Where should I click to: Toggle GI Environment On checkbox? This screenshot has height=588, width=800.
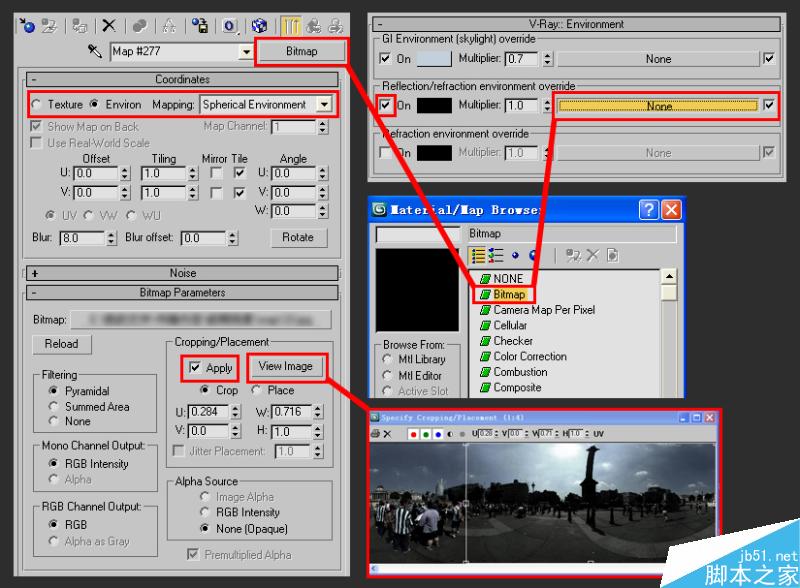(386, 59)
